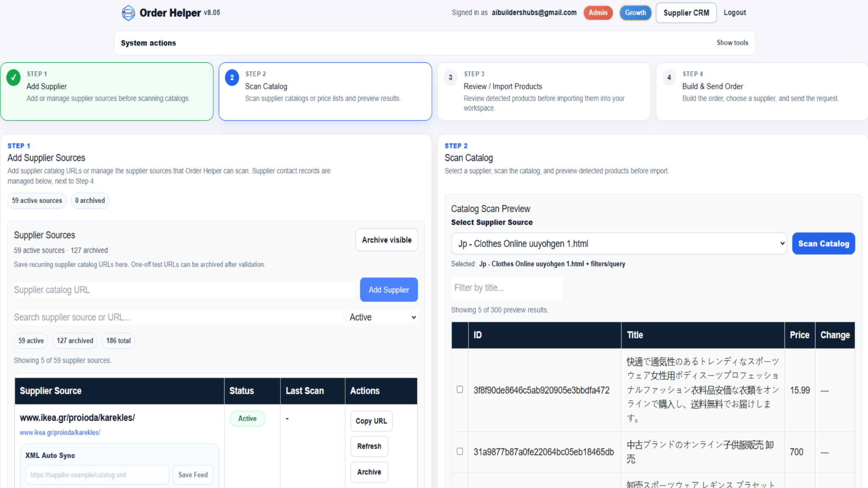Click the Growth badge

pos(635,13)
